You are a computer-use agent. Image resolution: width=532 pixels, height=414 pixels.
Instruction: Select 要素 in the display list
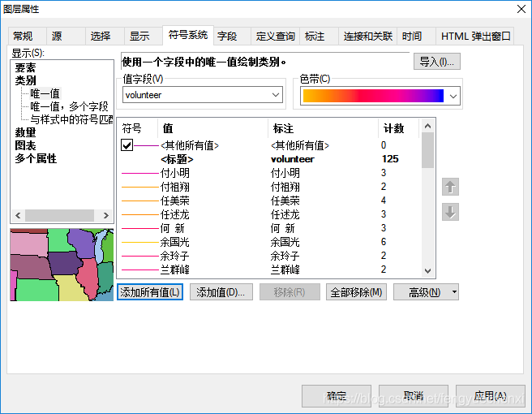tap(25, 67)
